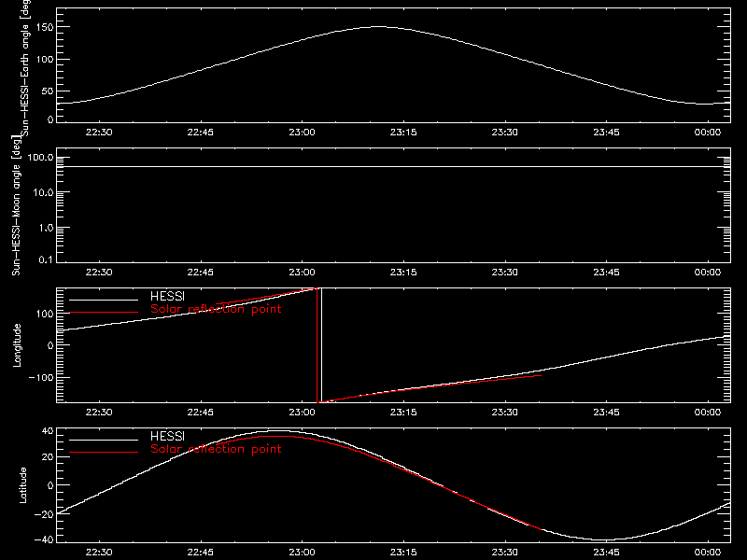Click Solar reflection point legend in Longitude plot

(216, 309)
